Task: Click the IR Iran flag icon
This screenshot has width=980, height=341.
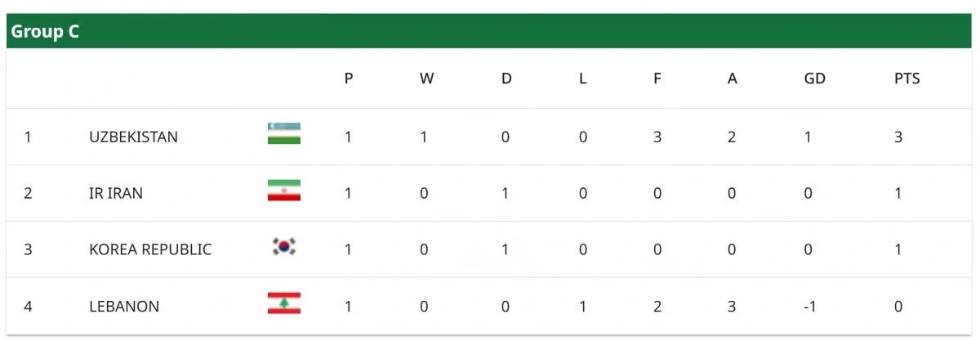Action: (283, 191)
